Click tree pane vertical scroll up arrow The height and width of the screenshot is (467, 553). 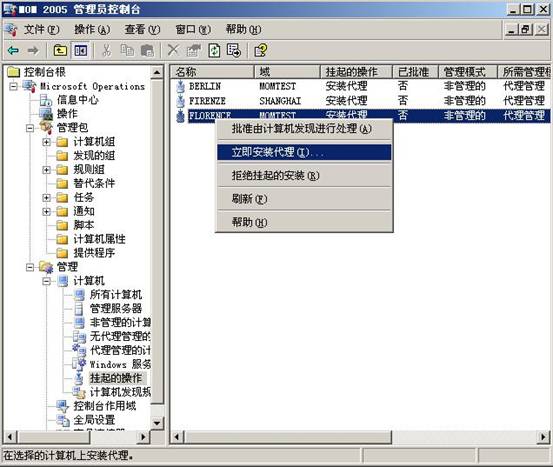157,73
